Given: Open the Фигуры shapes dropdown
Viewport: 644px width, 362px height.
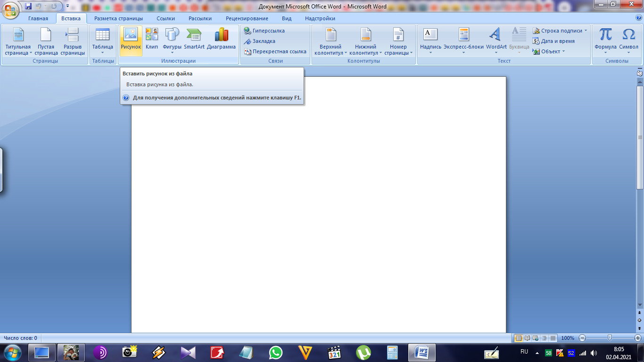Looking at the screenshot, I should click(172, 41).
